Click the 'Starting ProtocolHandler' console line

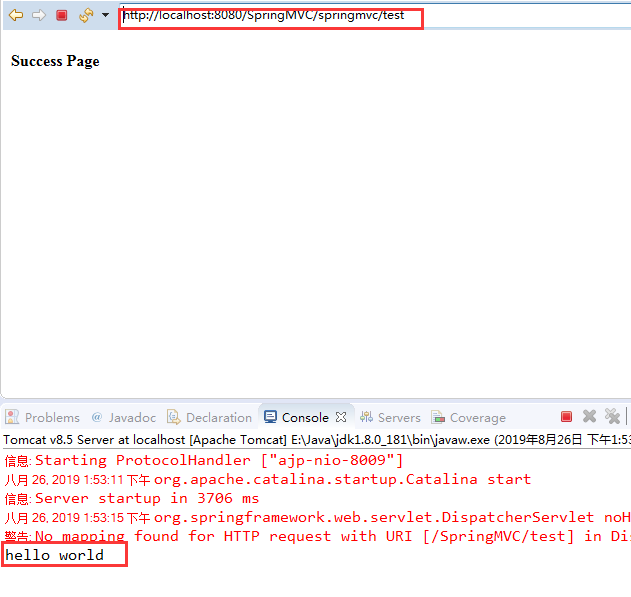(x=203, y=460)
